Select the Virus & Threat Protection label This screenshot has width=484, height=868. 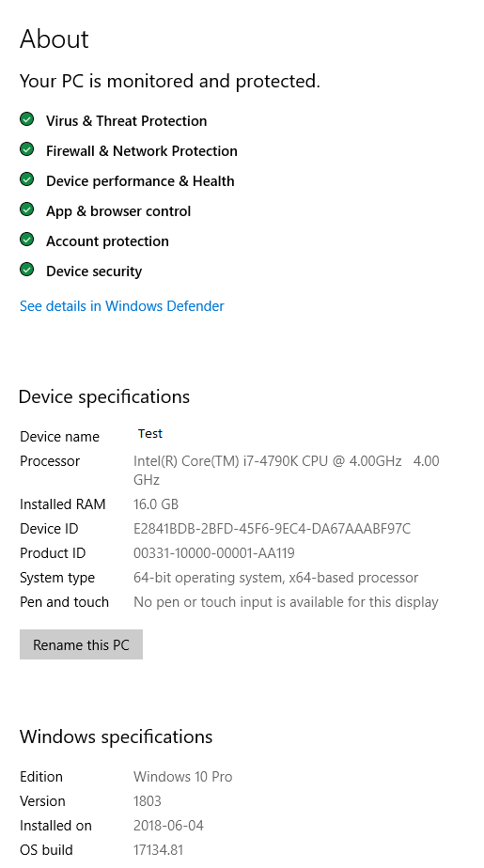(x=126, y=120)
